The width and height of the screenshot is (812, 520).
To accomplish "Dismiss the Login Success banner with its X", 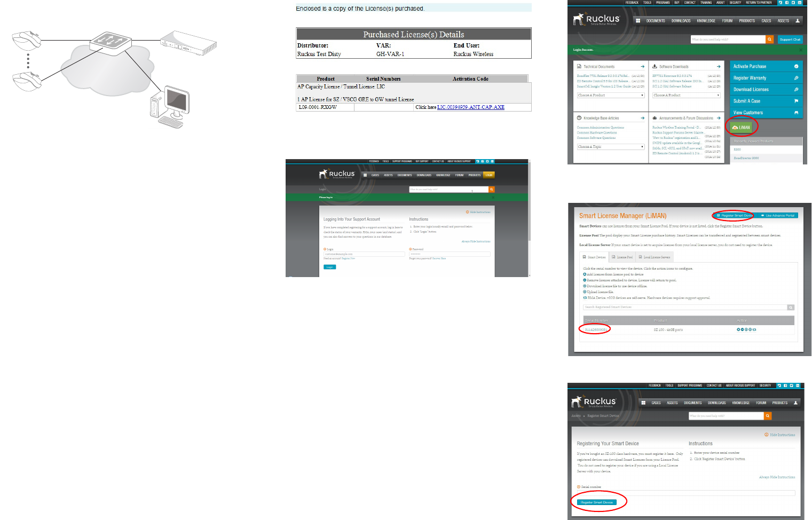I will tap(800, 50).
